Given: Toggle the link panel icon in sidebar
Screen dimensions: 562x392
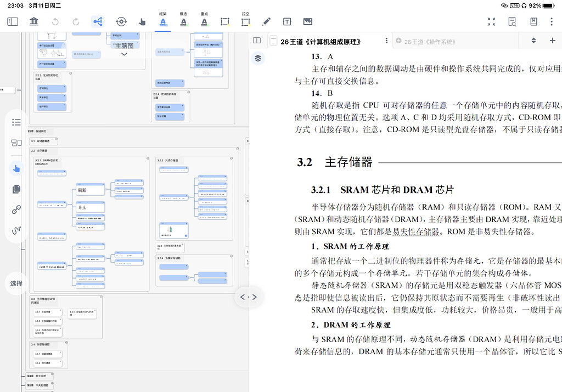Looking at the screenshot, I should [x=15, y=209].
